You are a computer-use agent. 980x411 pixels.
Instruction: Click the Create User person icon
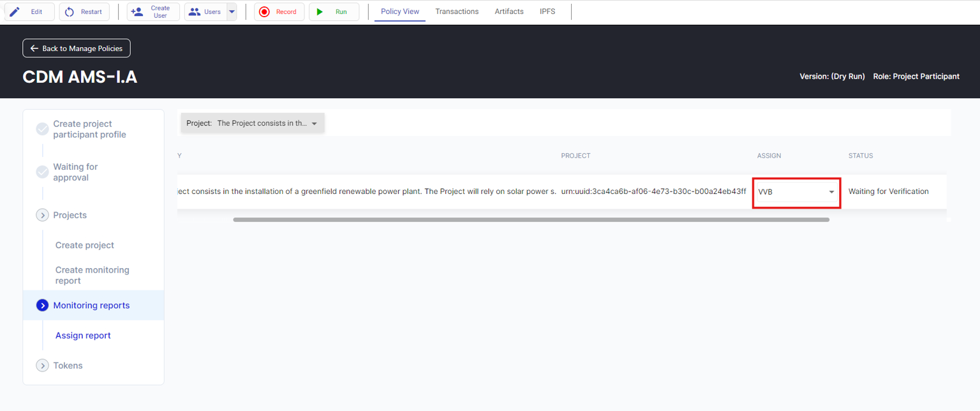click(137, 11)
